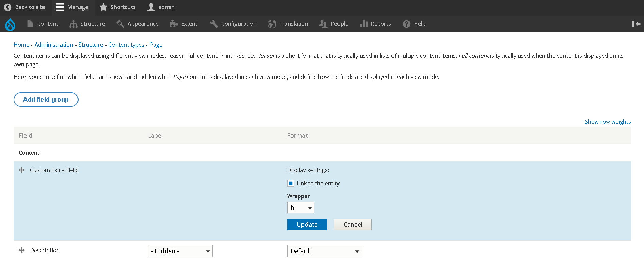The height and width of the screenshot is (259, 644).
Task: Click the Extend puzzle piece icon
Action: 174,24
